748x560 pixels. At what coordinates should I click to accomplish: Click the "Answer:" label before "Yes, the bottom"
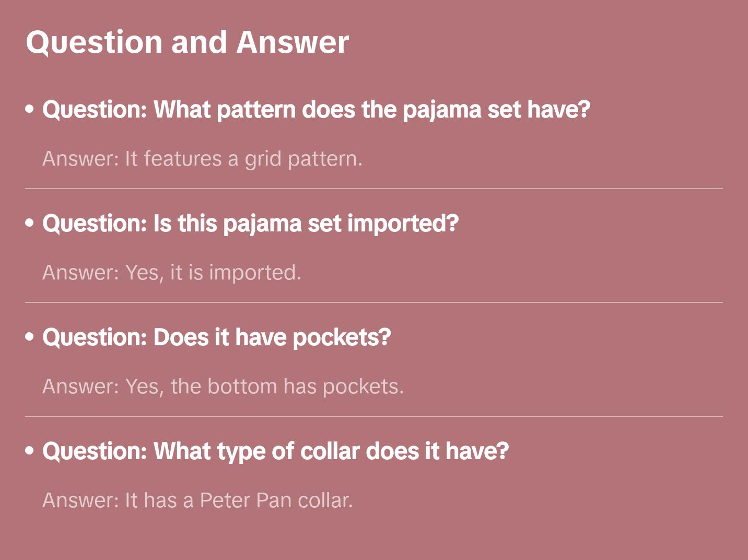point(81,387)
